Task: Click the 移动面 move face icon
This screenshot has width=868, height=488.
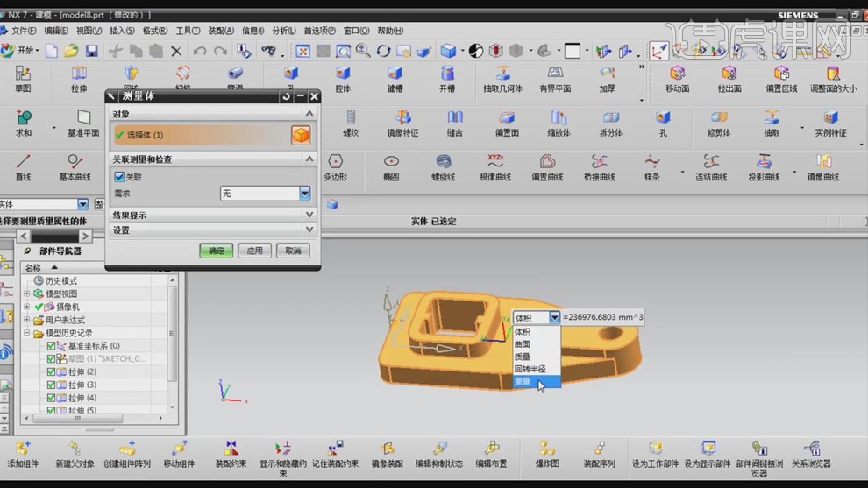Action: pos(678,79)
